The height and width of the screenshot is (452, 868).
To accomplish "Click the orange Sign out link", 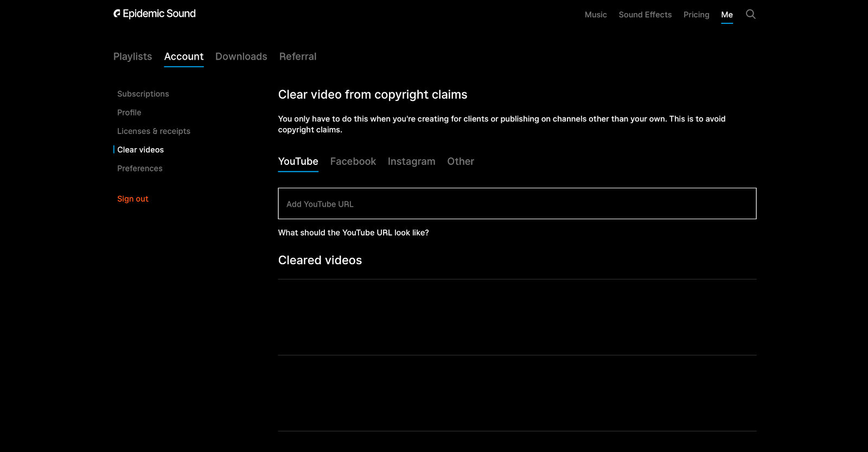I will (x=132, y=199).
